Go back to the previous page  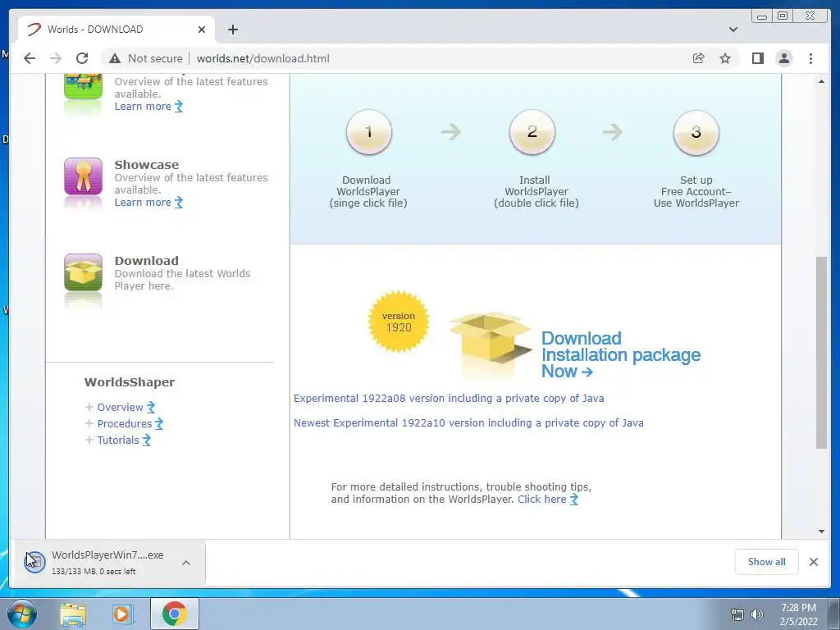click(x=30, y=58)
